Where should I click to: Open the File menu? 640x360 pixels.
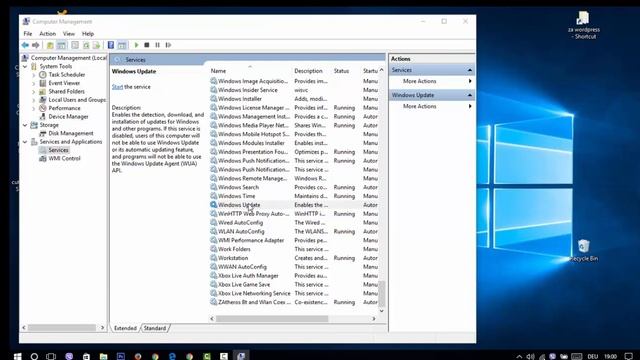tap(28, 33)
